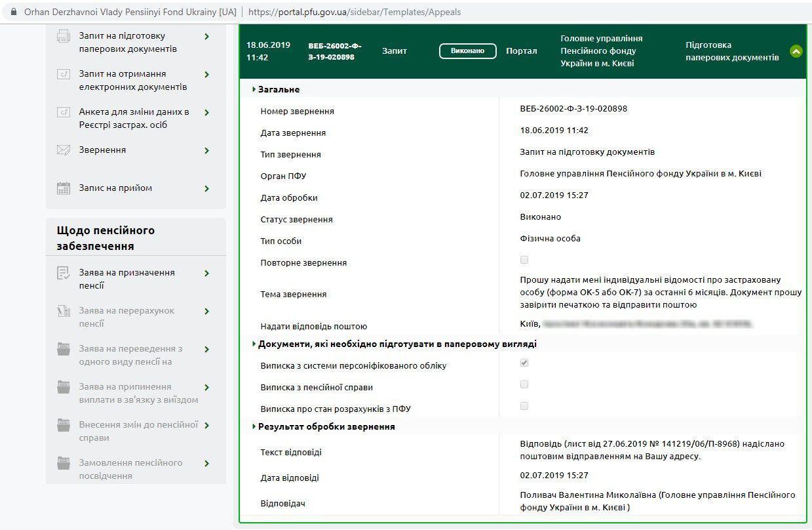Click the Щодо пенсійного забезпечення heading
The height and width of the screenshot is (530, 812).
(x=106, y=239)
